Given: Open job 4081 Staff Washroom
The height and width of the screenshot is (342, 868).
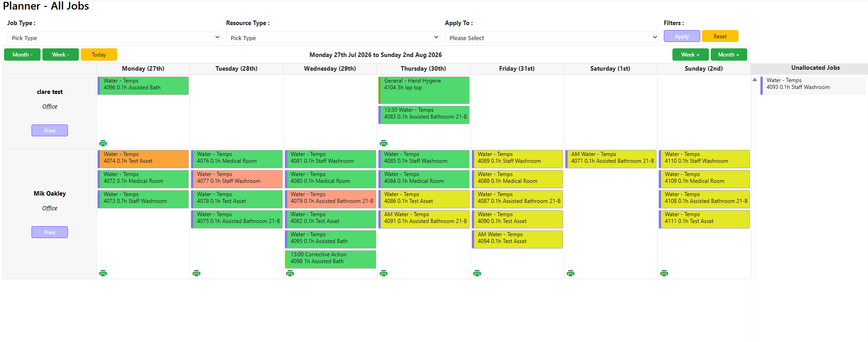Looking at the screenshot, I should (x=330, y=159).
